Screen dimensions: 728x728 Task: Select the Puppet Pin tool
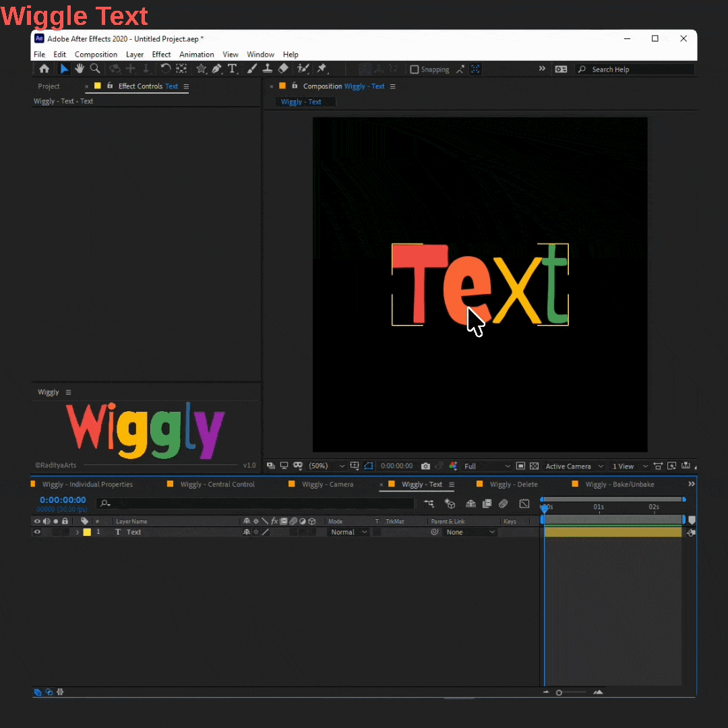[x=322, y=69]
